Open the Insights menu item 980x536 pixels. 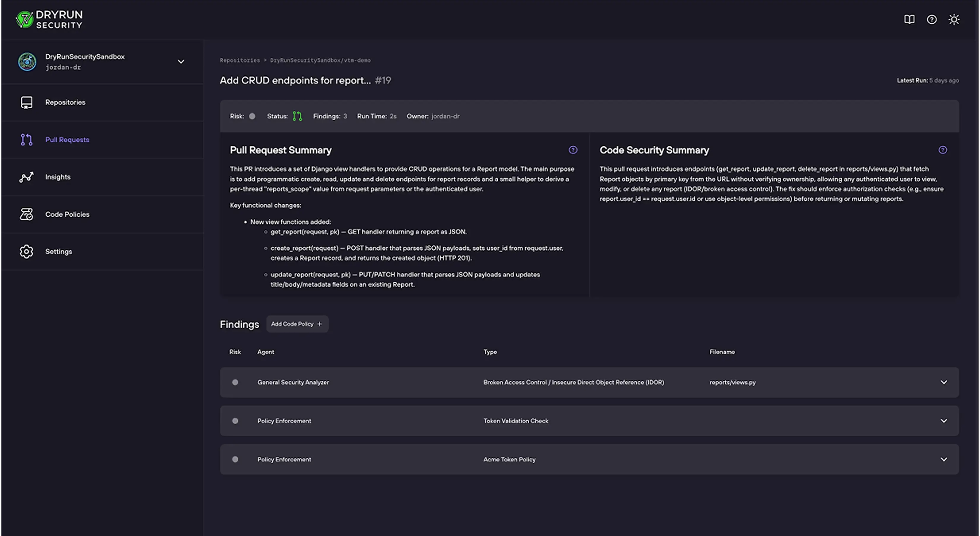[58, 177]
